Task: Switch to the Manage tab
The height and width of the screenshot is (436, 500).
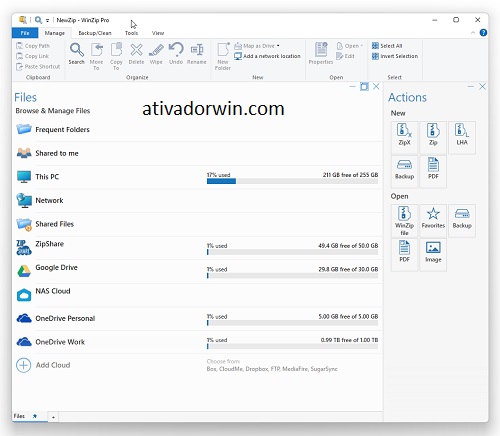Action: (55, 33)
